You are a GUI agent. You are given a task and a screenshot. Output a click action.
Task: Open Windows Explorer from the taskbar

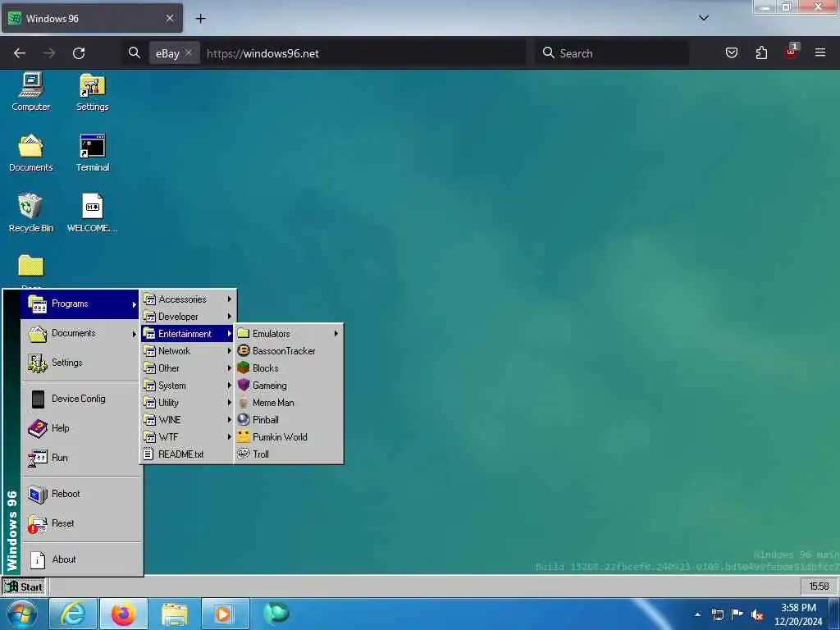[x=175, y=614]
